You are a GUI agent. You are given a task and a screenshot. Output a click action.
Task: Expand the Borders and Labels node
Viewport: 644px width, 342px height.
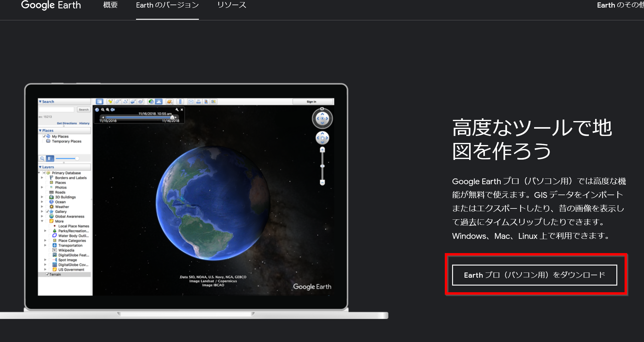42,178
